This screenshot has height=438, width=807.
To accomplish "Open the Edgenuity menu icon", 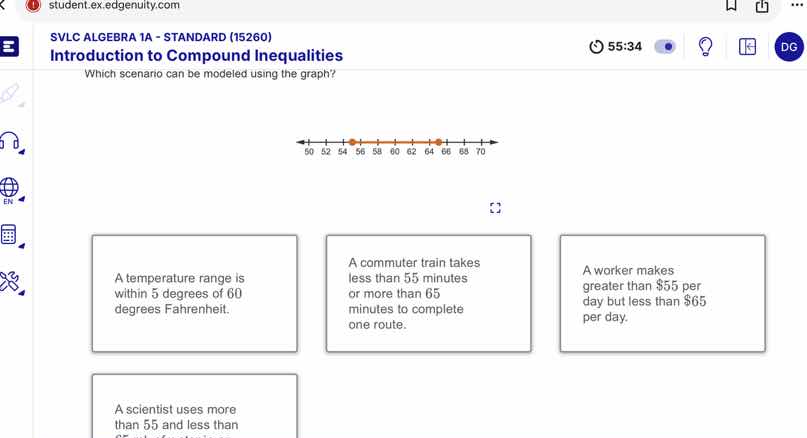I will (9, 46).
